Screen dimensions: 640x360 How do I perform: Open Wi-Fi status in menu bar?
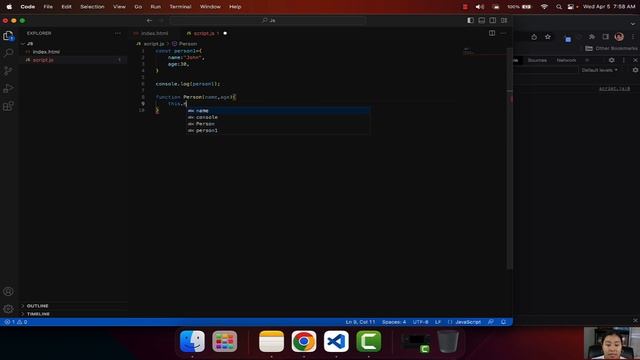[544, 7]
